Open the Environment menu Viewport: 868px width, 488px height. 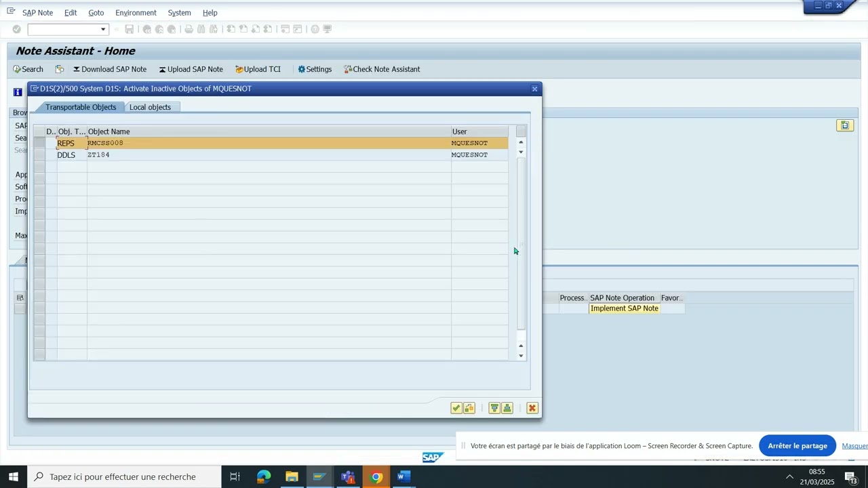coord(136,13)
